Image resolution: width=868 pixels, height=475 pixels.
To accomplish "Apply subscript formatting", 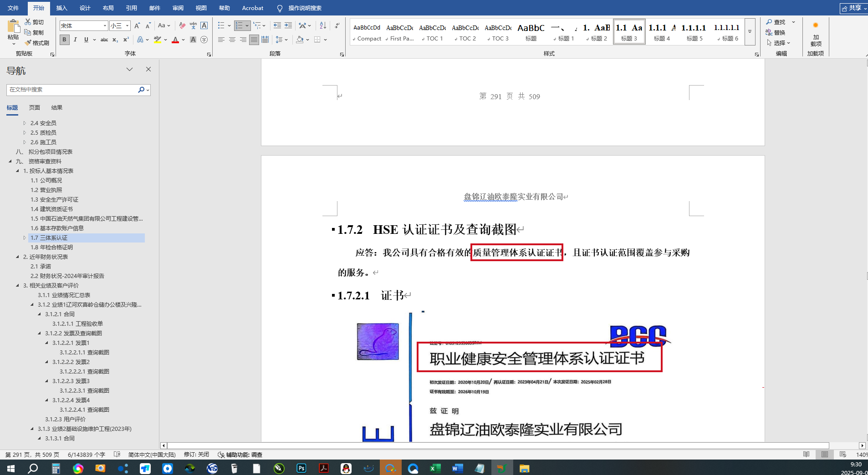I will pos(115,40).
